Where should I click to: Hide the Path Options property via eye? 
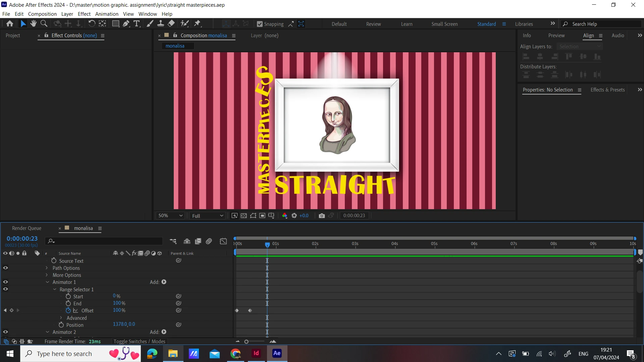[x=5, y=268]
